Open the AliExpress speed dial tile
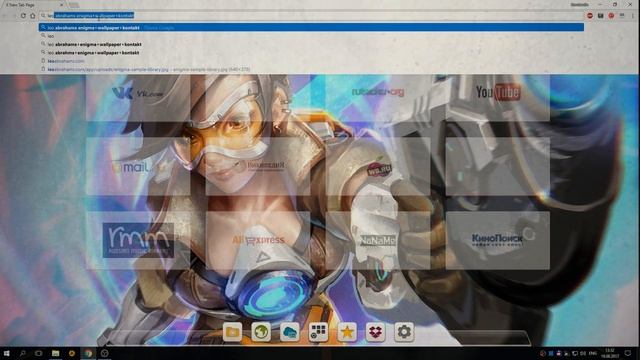 tap(258, 240)
